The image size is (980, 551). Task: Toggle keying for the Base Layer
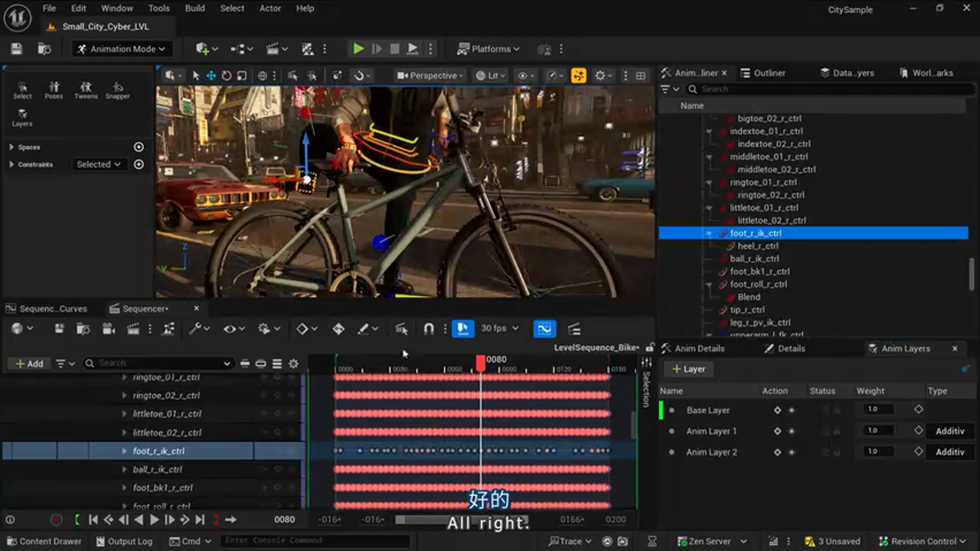(x=778, y=409)
